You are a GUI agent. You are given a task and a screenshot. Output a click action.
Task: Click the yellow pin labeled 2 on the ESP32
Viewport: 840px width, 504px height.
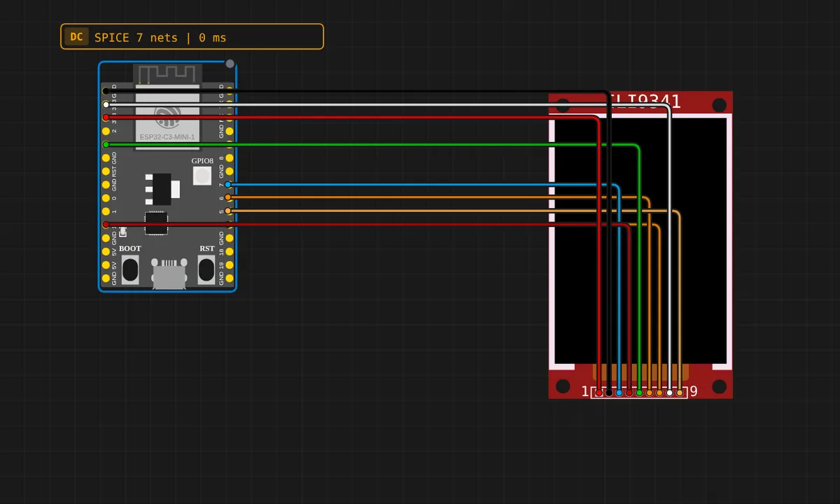coord(106,131)
